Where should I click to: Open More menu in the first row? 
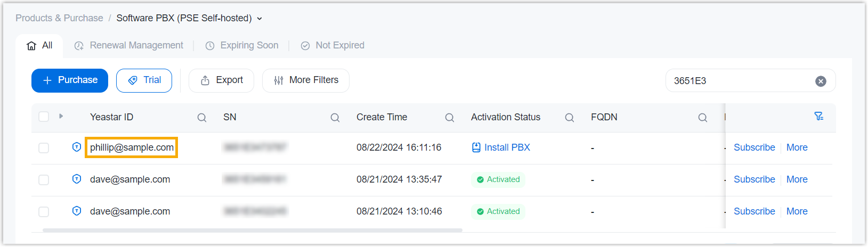(797, 147)
